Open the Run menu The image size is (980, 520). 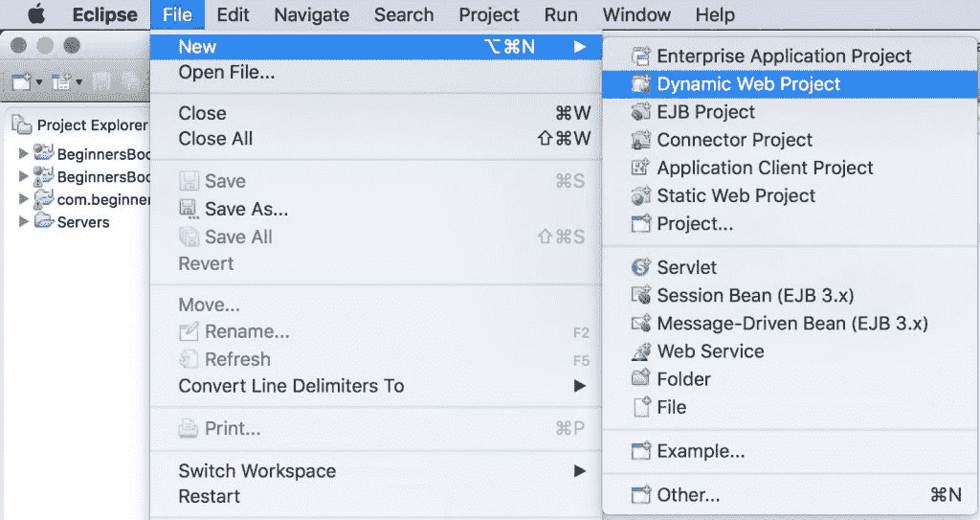pos(561,14)
